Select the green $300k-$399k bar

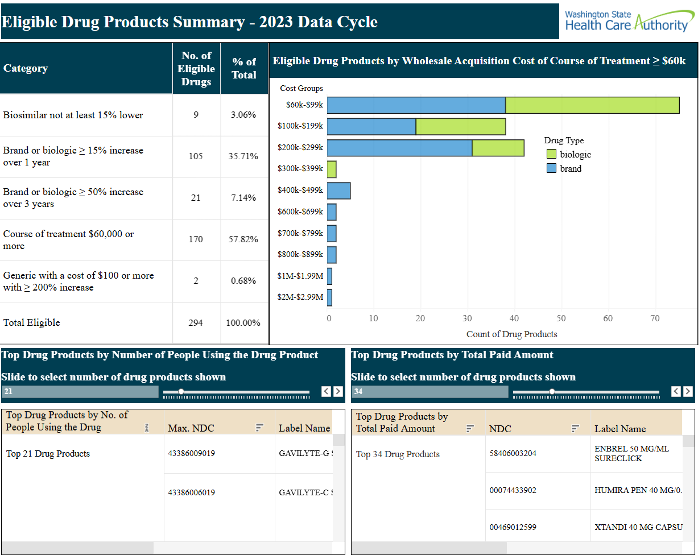[332, 169]
